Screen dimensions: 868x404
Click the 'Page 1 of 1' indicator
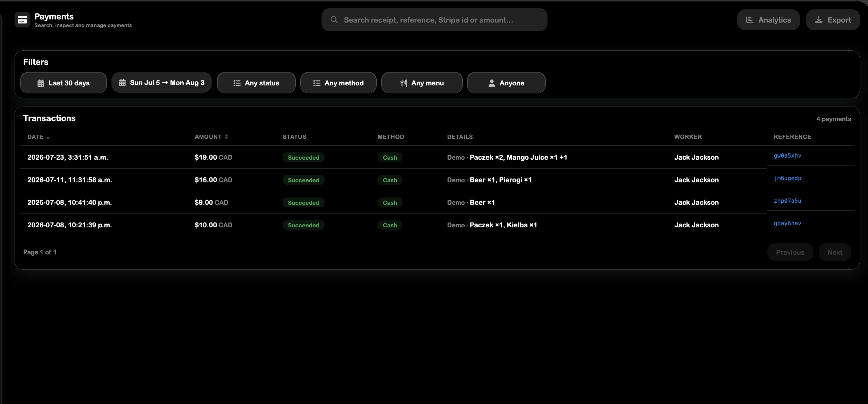pos(40,252)
